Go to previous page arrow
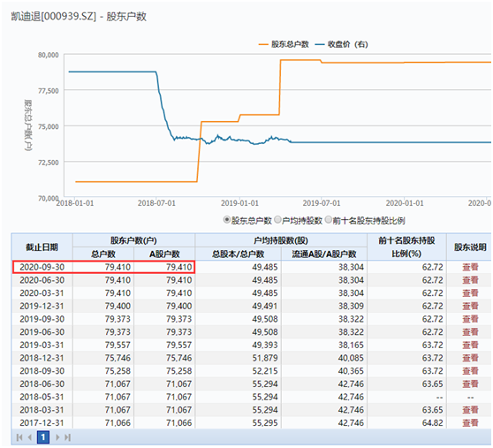 [x=30, y=437]
